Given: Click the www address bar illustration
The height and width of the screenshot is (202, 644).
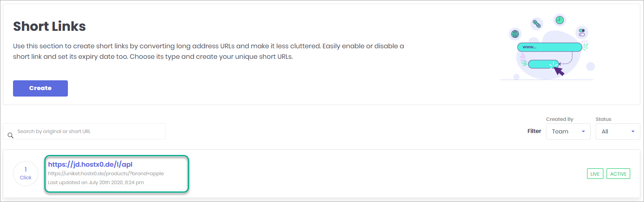Looking at the screenshot, I should (x=550, y=47).
